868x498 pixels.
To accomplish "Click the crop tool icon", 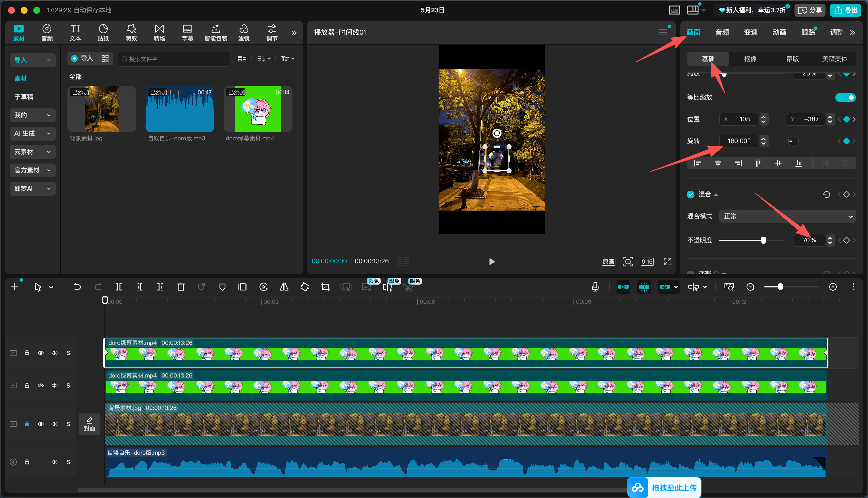I will click(x=325, y=287).
